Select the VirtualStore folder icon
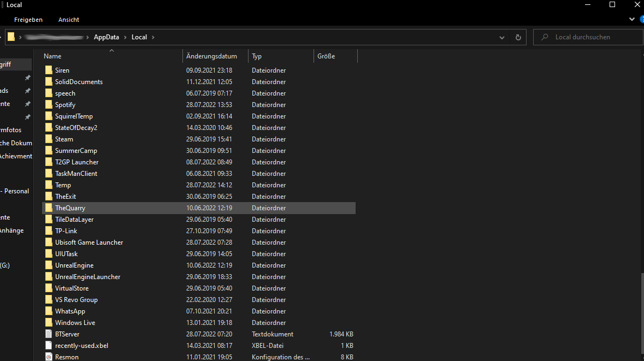Image resolution: width=644 pixels, height=361 pixels. coord(49,288)
